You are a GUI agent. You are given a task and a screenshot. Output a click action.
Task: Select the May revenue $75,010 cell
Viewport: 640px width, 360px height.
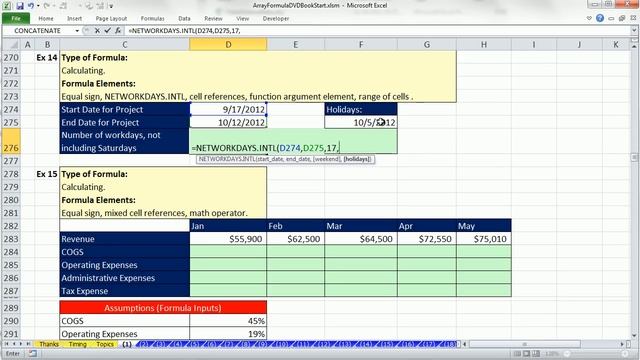click(484, 239)
